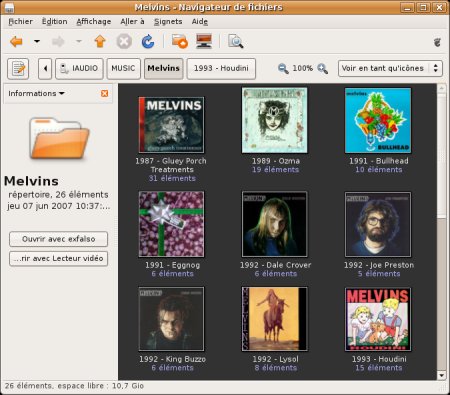The height and width of the screenshot is (395, 450).
Task: Click the 'Lecteur vidéo' open button
Action: (58, 258)
